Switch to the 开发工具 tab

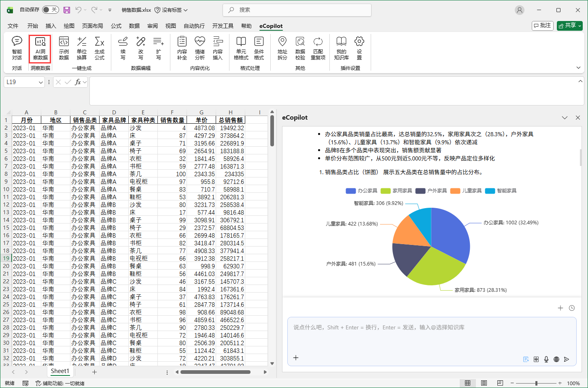[223, 26]
